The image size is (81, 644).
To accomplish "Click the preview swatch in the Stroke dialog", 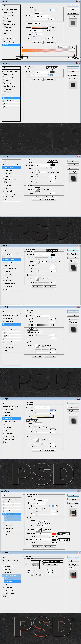I will tap(73, 23).
